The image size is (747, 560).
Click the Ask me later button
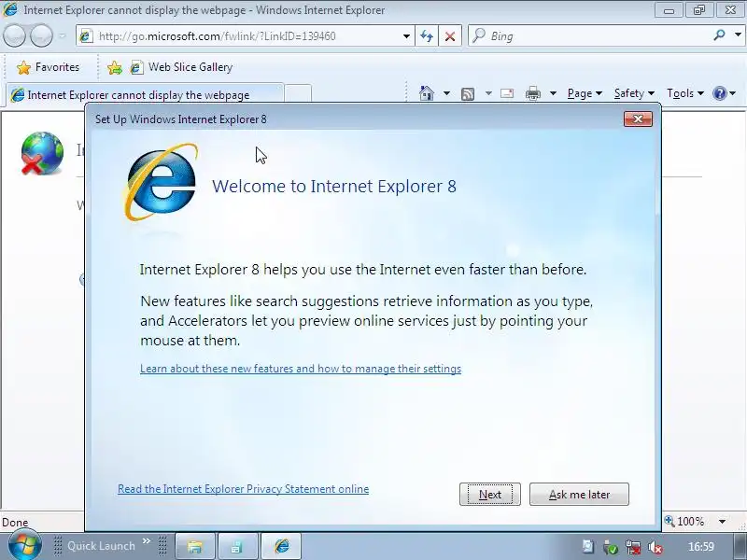coord(579,495)
